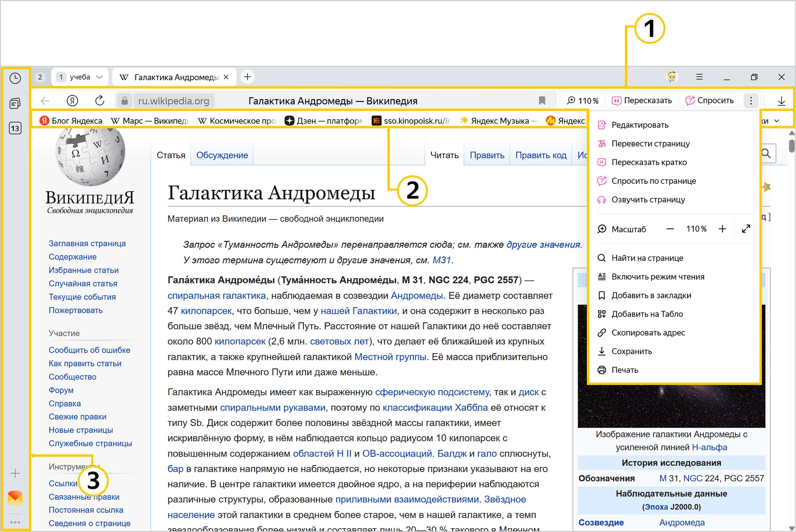Viewport: 796px width, 532px height.
Task: Open downloads arrow icon in toolbar
Action: pyautogui.click(x=781, y=101)
